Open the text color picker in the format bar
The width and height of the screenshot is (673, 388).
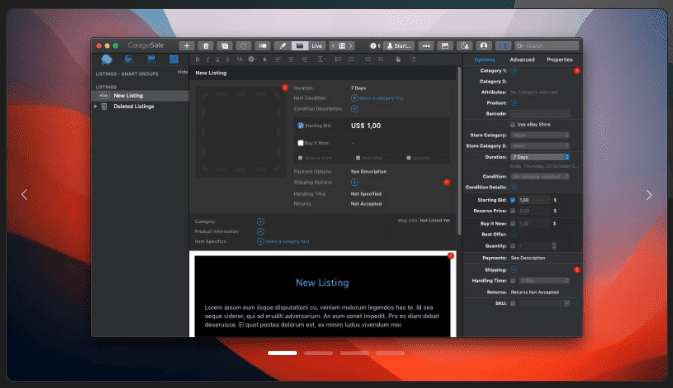[252, 60]
